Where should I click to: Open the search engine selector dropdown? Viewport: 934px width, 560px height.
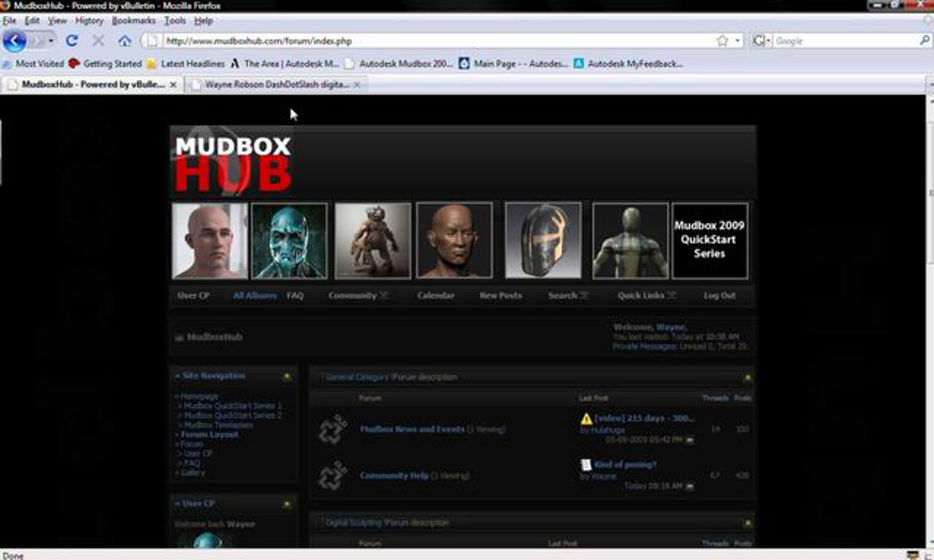pos(769,41)
